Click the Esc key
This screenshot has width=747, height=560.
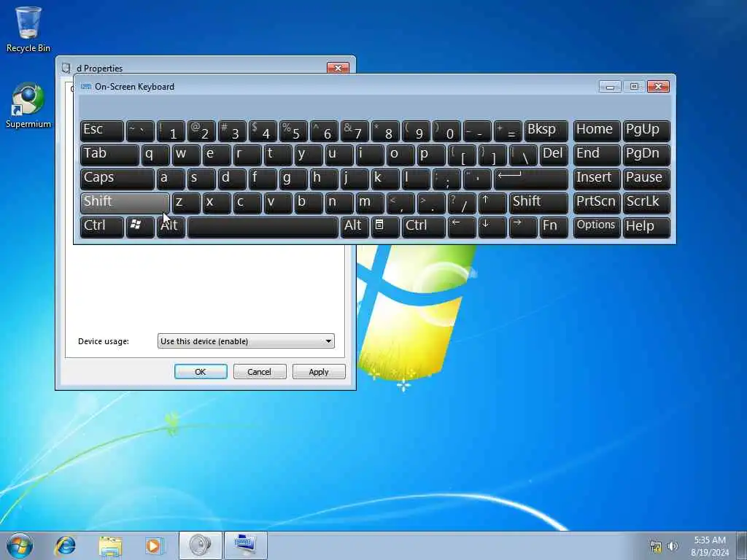click(x=102, y=131)
